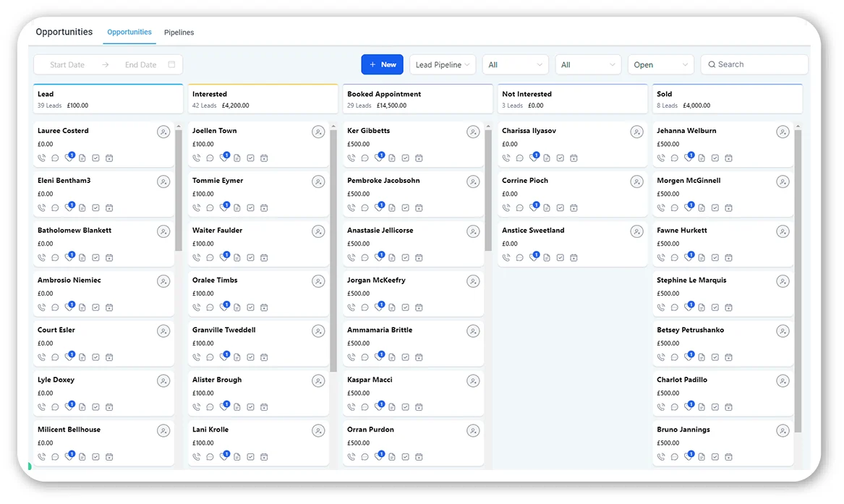844x504 pixels.
Task: Click the Lead column scrollbar
Action: [178, 190]
